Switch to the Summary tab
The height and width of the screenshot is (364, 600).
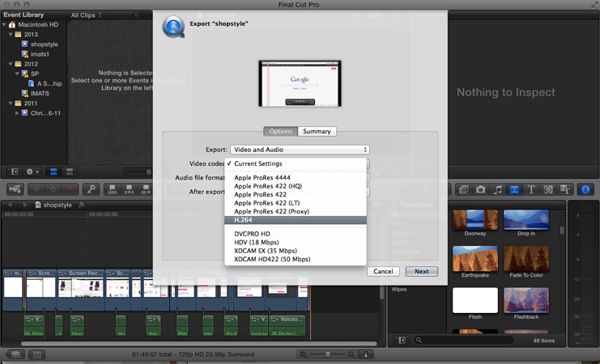317,131
